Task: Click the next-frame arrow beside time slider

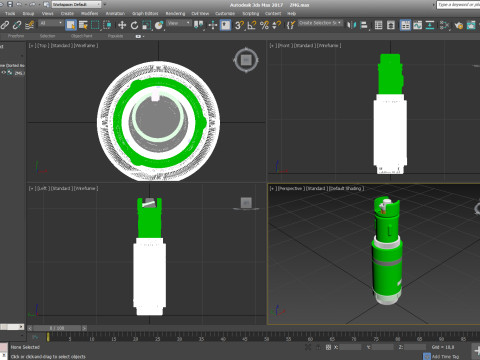Action: tap(85, 328)
